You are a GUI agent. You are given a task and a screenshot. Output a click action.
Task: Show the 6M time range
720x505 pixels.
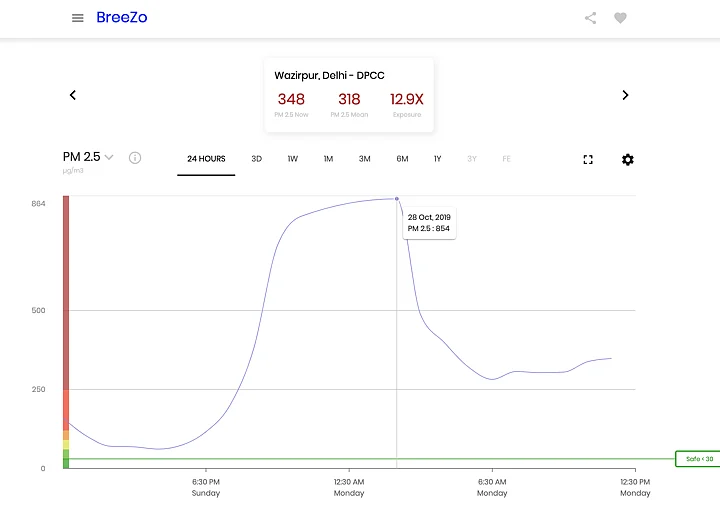402,159
